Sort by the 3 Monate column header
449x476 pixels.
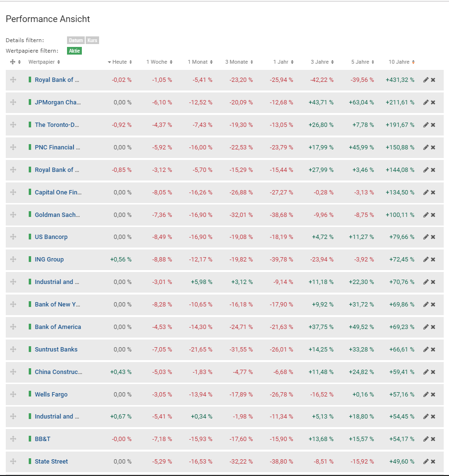pyautogui.click(x=239, y=62)
